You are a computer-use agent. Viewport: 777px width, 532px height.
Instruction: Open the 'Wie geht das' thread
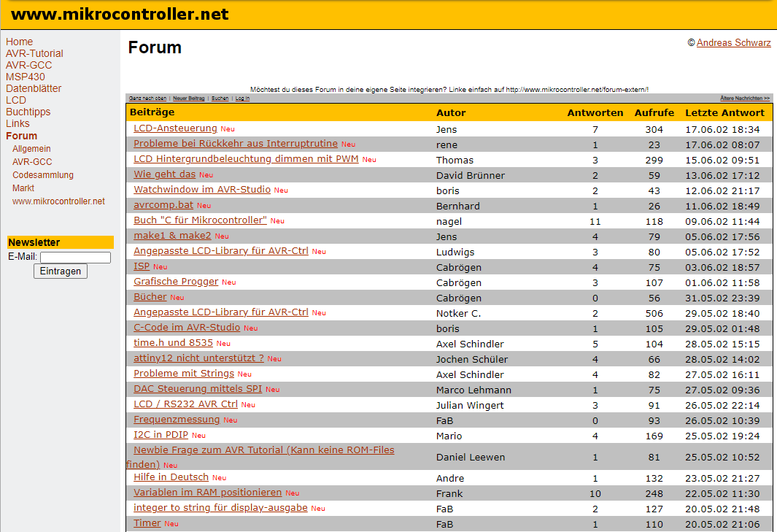pyautogui.click(x=164, y=174)
